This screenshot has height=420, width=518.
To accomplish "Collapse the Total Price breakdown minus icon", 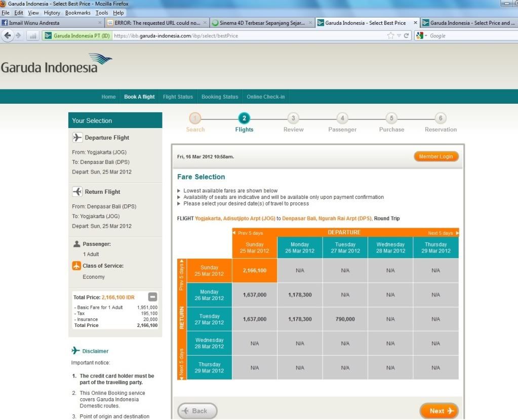I will 152,297.
